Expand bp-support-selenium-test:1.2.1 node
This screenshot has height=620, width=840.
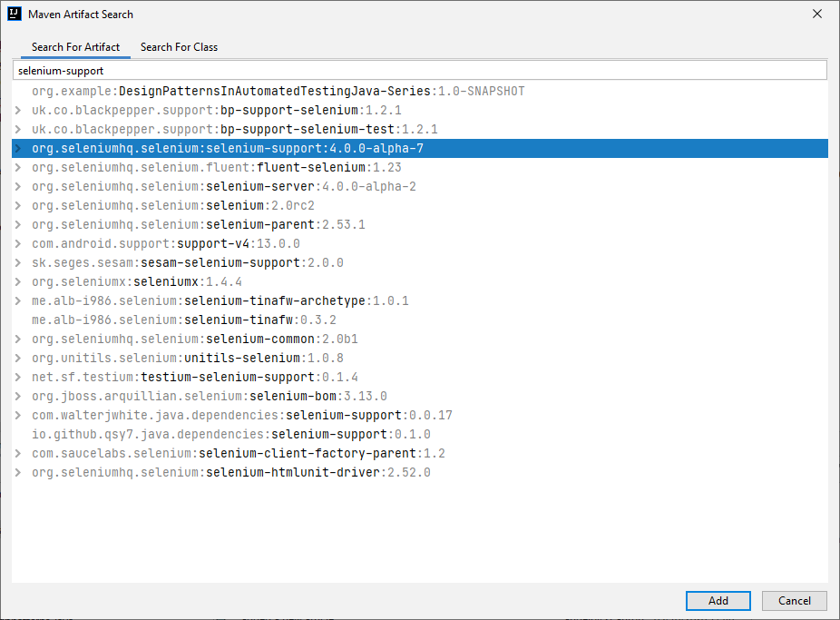[x=18, y=129]
